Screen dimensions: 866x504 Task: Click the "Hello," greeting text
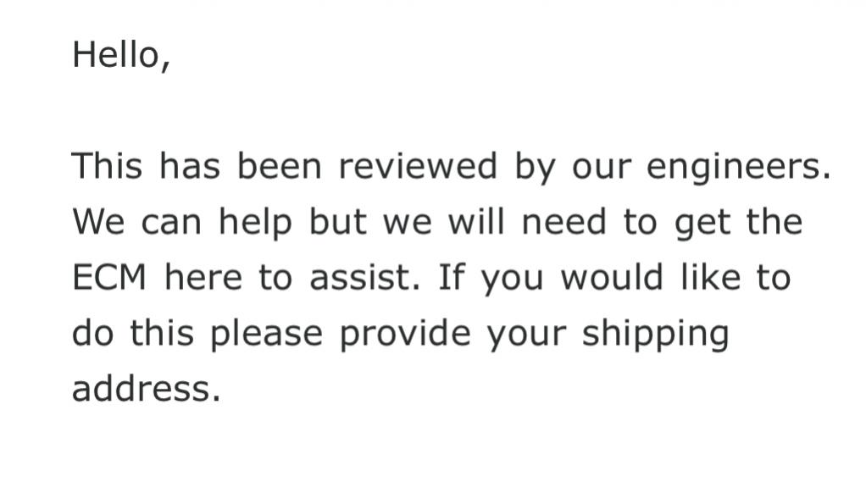[121, 55]
